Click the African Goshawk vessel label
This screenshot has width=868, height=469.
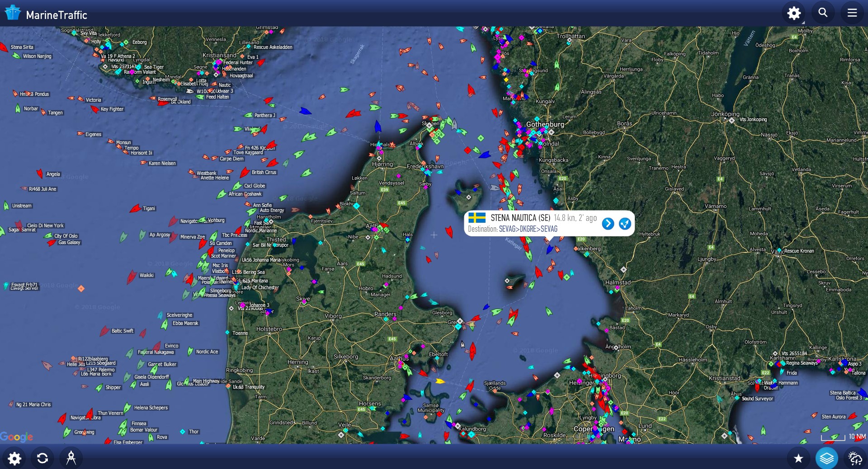coord(245,194)
